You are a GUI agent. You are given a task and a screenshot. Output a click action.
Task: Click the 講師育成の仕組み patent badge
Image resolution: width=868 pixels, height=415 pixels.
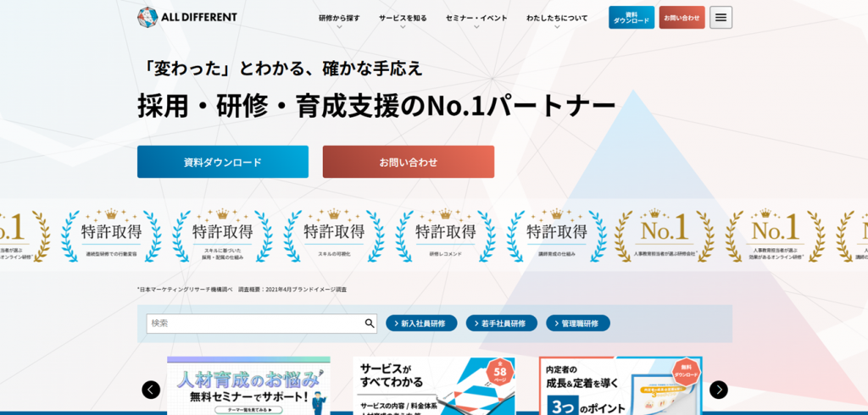(556, 235)
